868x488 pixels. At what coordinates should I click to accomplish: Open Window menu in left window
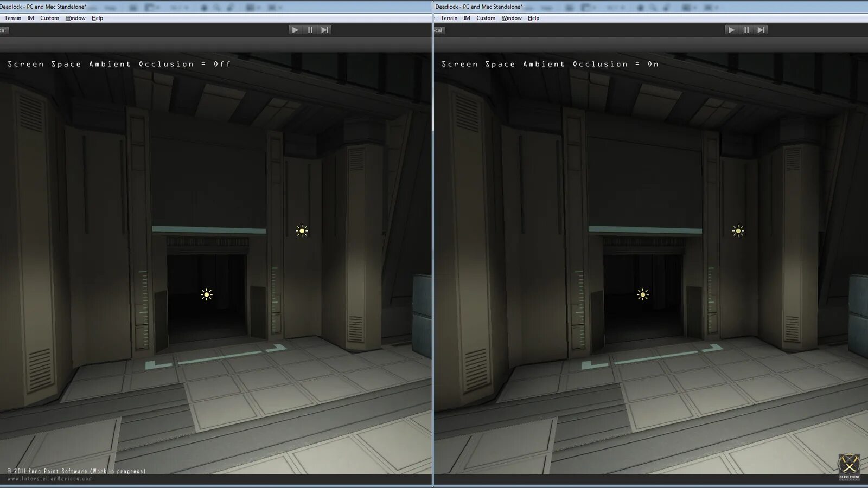[75, 18]
